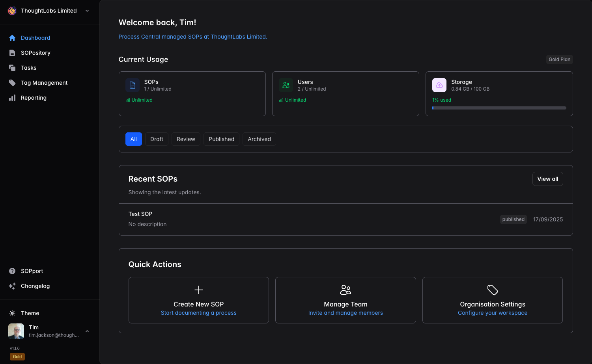592x364 pixels.
Task: Open the Reporting section
Action: click(x=34, y=97)
